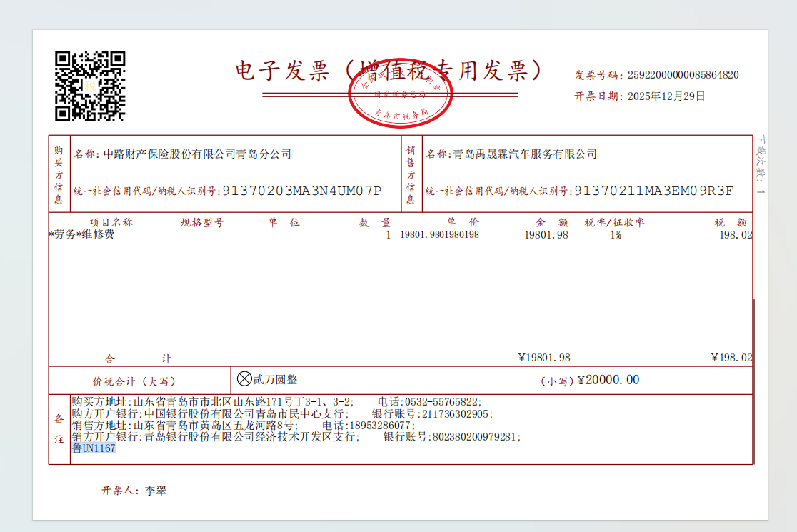Viewport: 797px width, 532px height.
Task: Click the unit price 19801.9801980198
Action: (439, 235)
